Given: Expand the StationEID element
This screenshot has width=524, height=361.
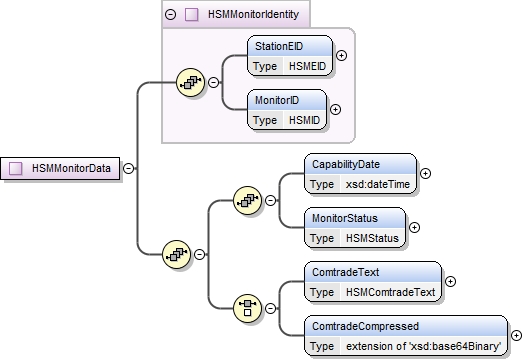Looking at the screenshot, I should tap(341, 55).
